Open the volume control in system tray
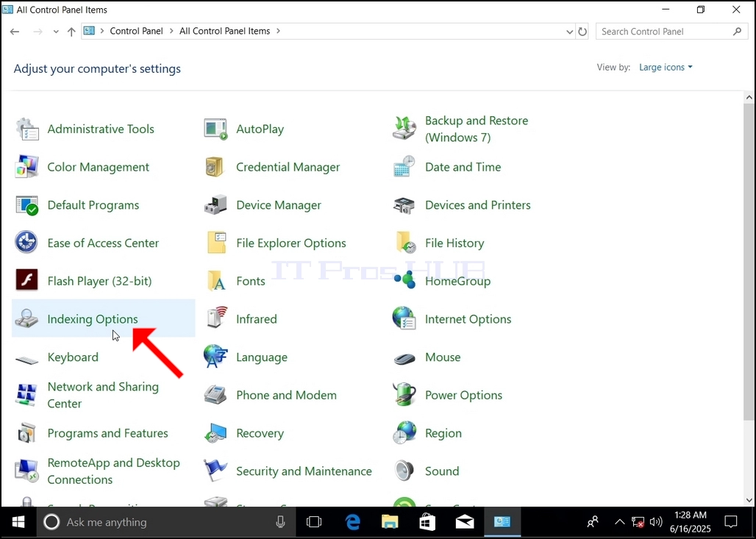756x539 pixels. click(x=655, y=522)
